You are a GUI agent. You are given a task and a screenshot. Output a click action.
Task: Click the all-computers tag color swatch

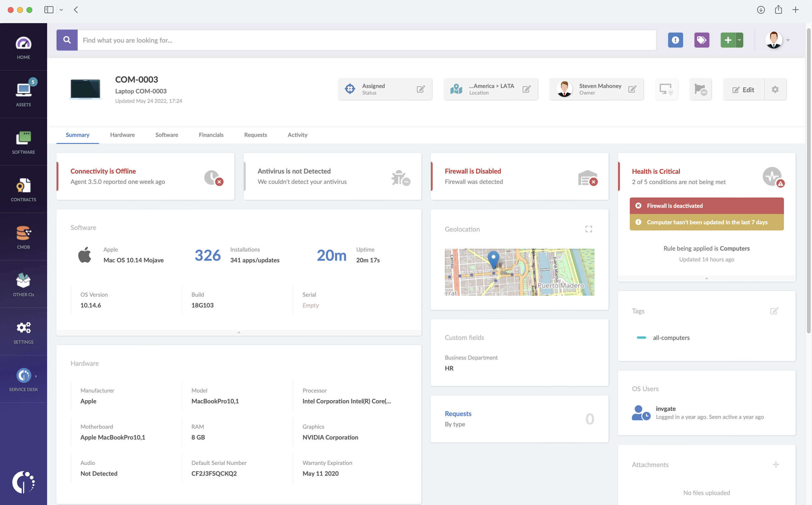pyautogui.click(x=642, y=337)
